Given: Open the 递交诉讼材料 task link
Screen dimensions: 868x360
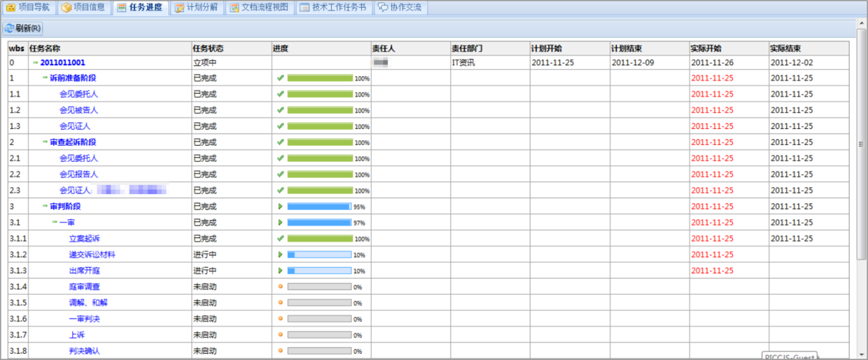Looking at the screenshot, I should (92, 255).
